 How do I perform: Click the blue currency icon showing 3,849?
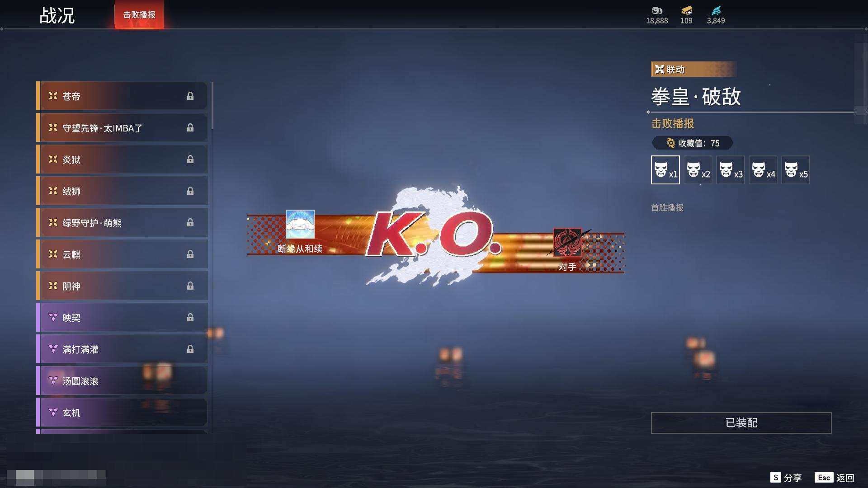click(x=717, y=10)
